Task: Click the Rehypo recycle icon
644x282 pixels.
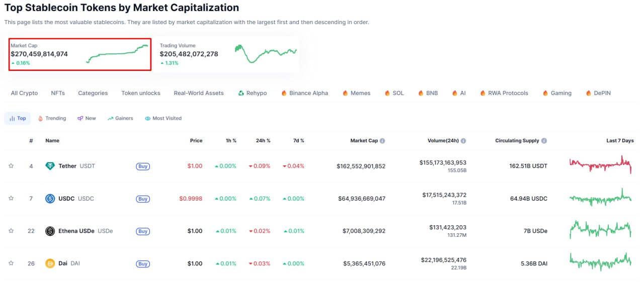Action: 241,93
